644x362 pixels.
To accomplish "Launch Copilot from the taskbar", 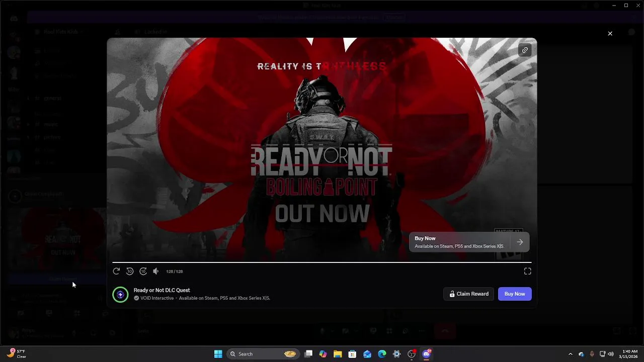I will coord(323,354).
